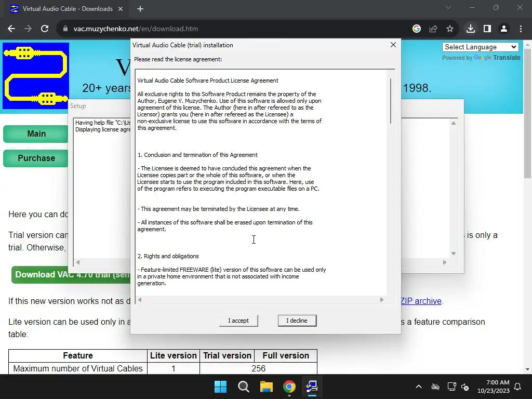
Task: Click the Setup window right scroll arrow
Action: (445, 262)
